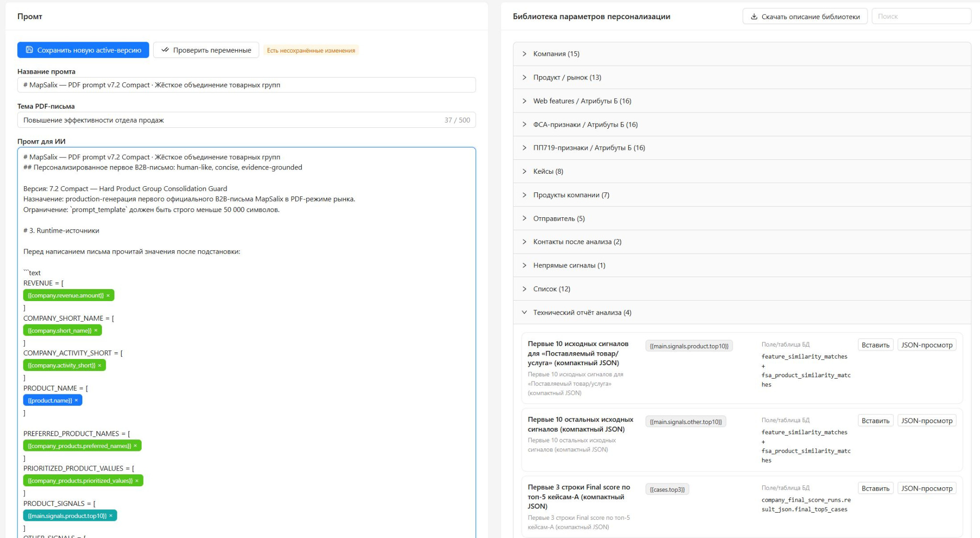
Task: Open JSON-просмотр for product top10 signals
Action: 926,345
